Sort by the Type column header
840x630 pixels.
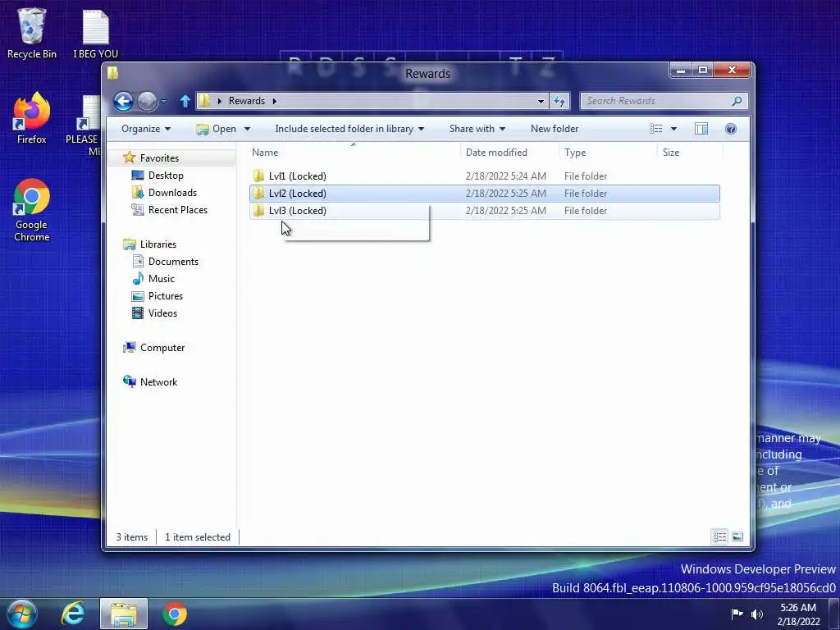(x=608, y=152)
